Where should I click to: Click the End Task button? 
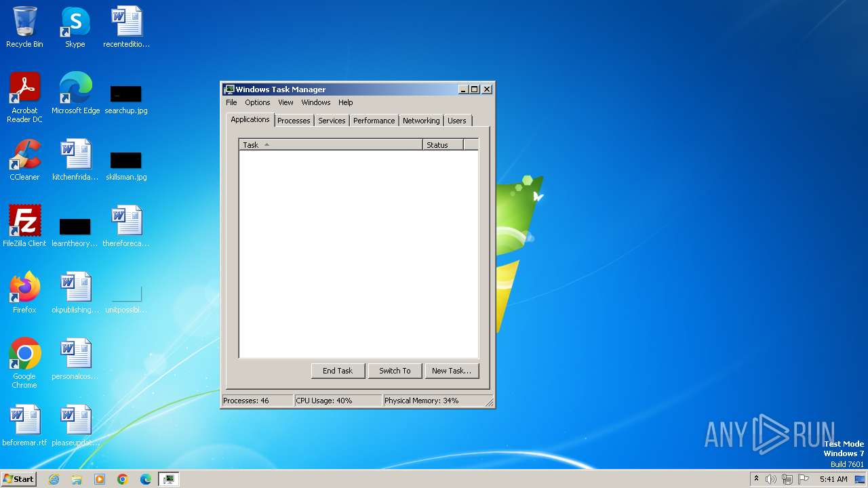[338, 371]
